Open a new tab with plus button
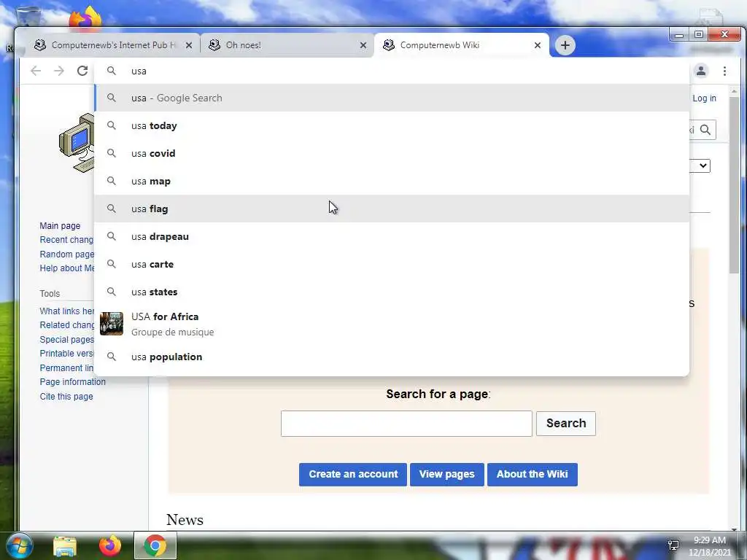Image resolution: width=747 pixels, height=560 pixels. tap(565, 45)
